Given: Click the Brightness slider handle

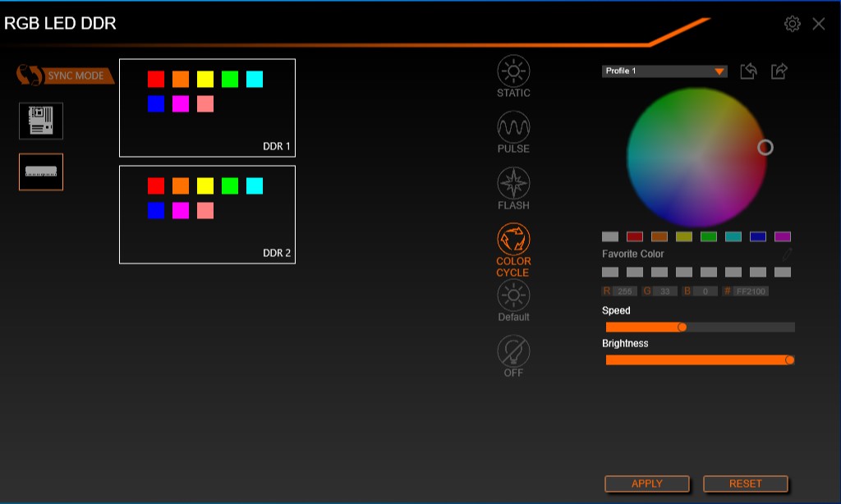Looking at the screenshot, I should pyautogui.click(x=789, y=360).
